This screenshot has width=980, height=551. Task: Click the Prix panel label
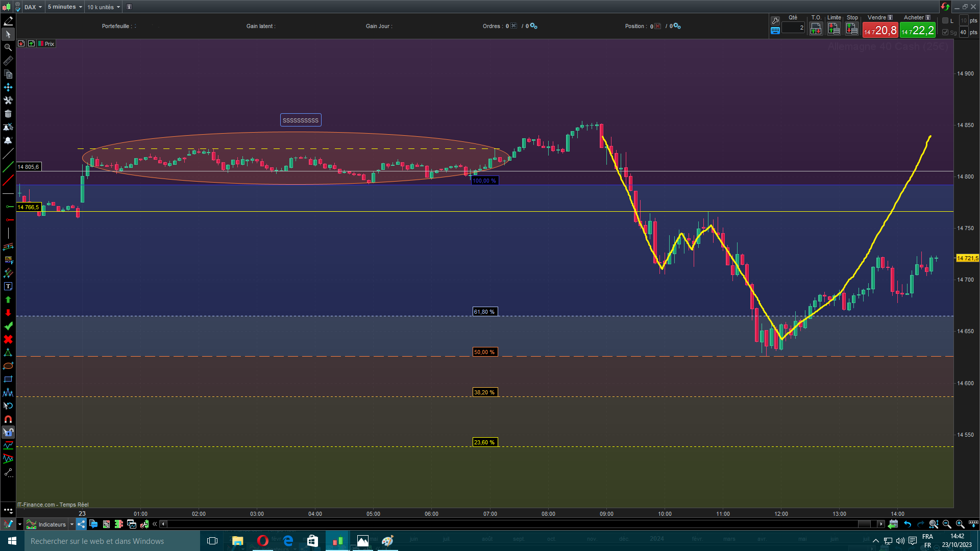(x=50, y=44)
